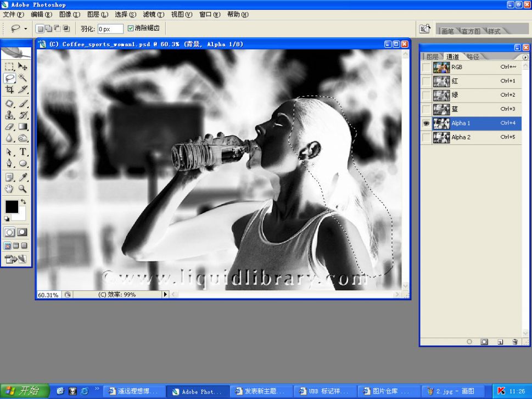The image size is (532, 399).
Task: Choose Subtract from Selection mode button
Action: [57, 29]
